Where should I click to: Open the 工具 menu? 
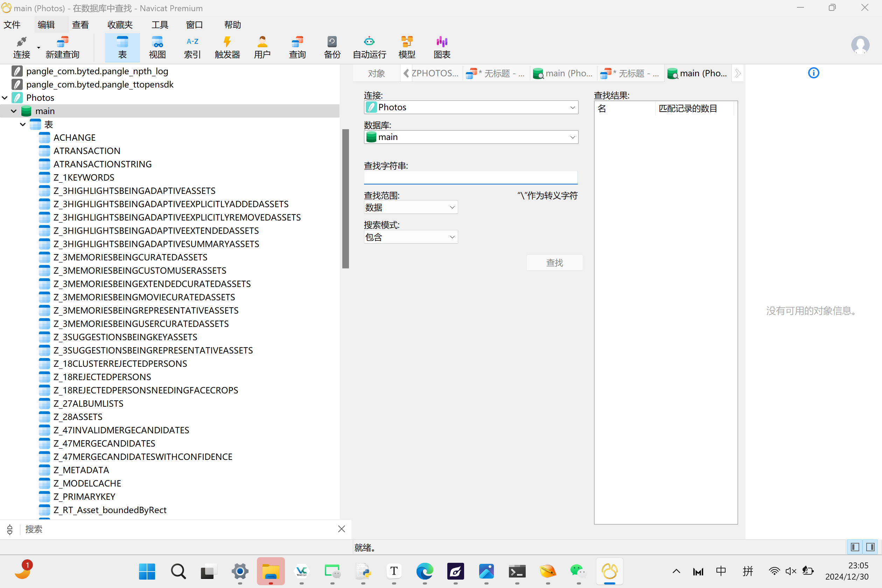(x=160, y=25)
